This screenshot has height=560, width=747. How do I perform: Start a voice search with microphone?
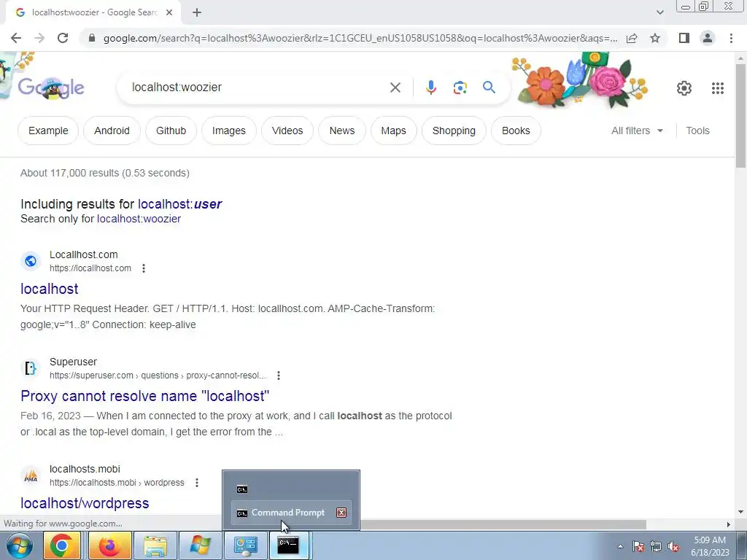pyautogui.click(x=430, y=87)
